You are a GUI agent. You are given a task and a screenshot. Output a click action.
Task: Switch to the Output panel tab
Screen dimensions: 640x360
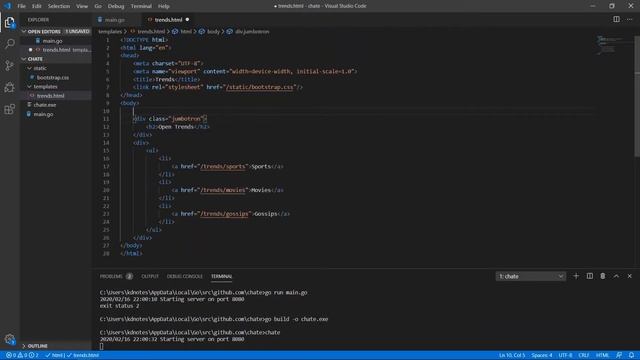(150, 276)
